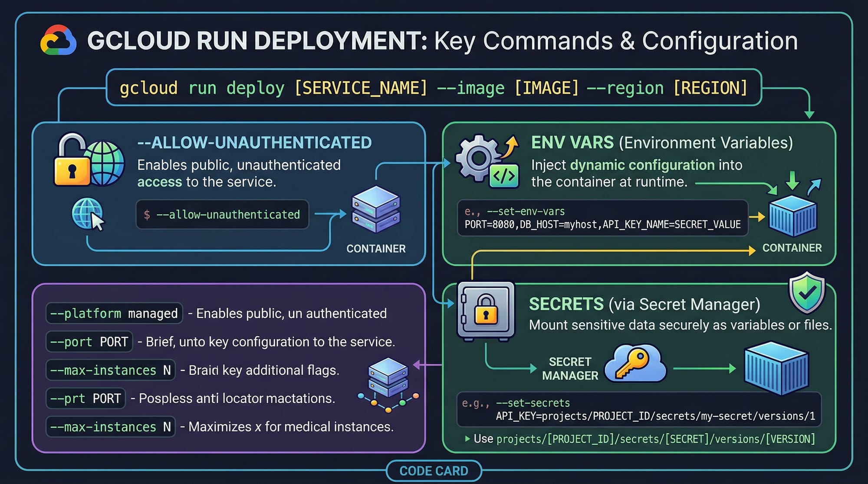Screen dimensions: 868x484
Task: Click the large blue container in the SECRETS panel
Action: [x=776, y=368]
